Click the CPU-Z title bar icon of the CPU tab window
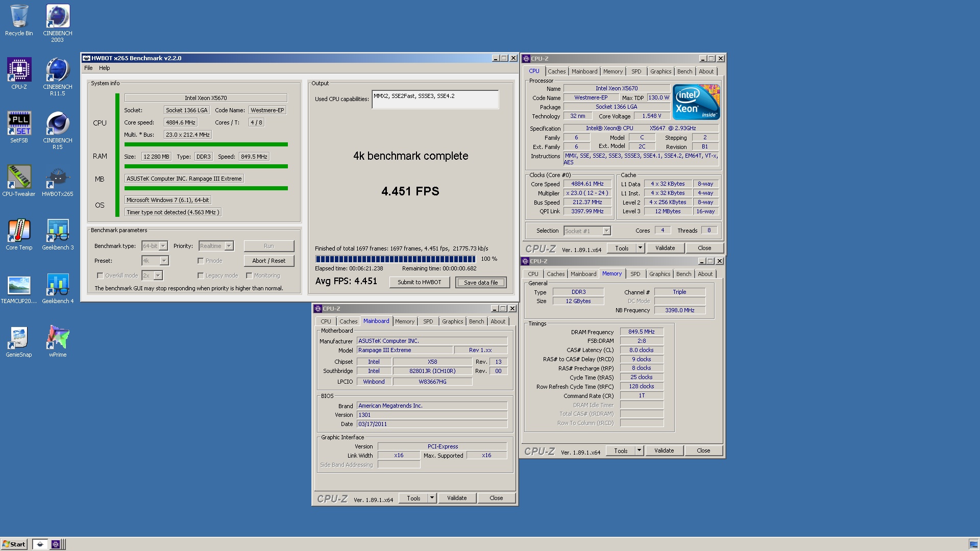The image size is (980, 551). pos(526,59)
